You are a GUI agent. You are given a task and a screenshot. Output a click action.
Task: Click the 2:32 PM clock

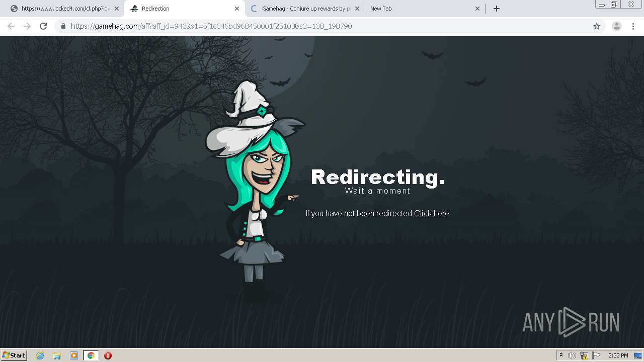click(618, 355)
